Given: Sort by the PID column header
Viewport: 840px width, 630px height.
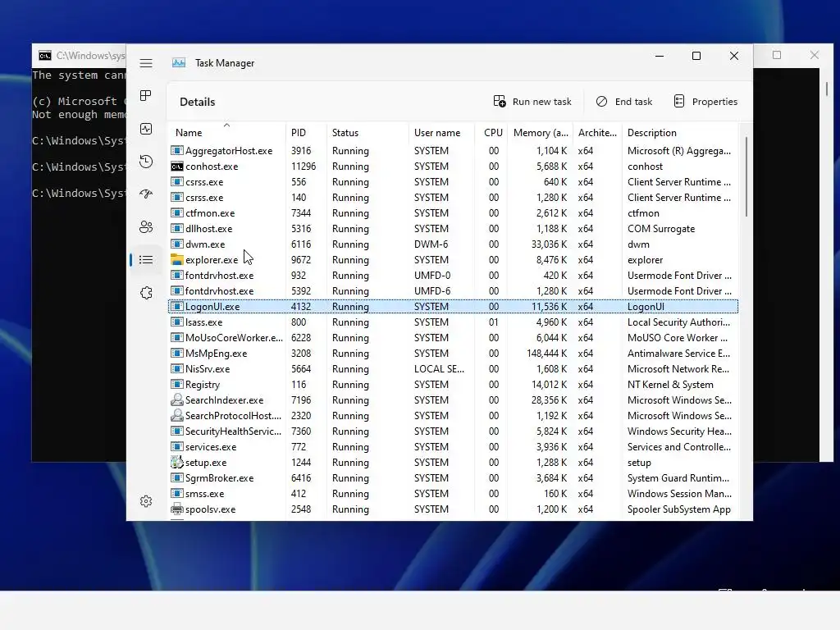Looking at the screenshot, I should 306,132.
